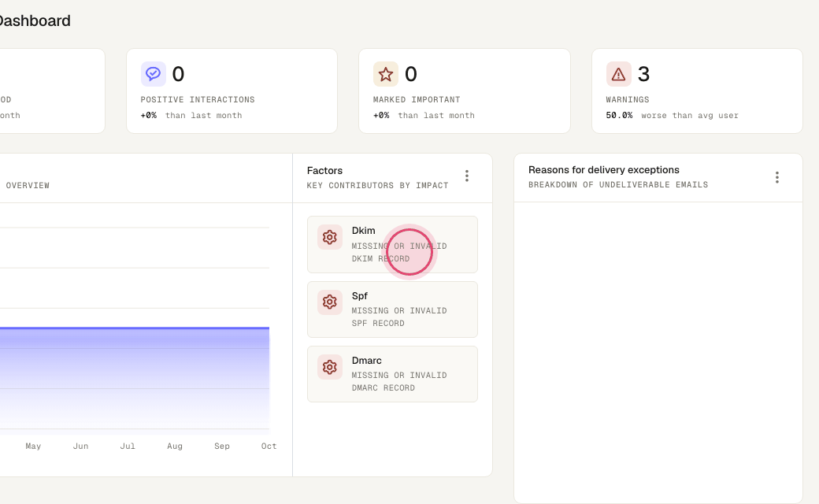Click the warnings count '3'
The image size is (819, 504).
[643, 74]
